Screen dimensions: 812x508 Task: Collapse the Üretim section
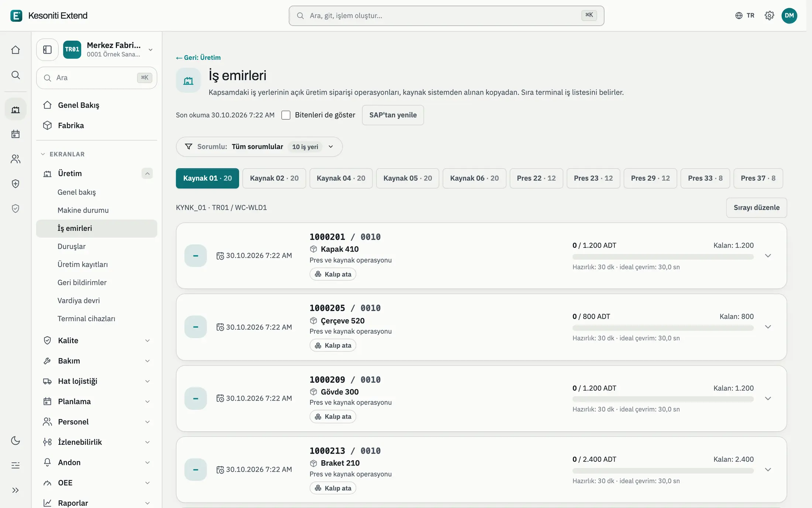(x=147, y=173)
